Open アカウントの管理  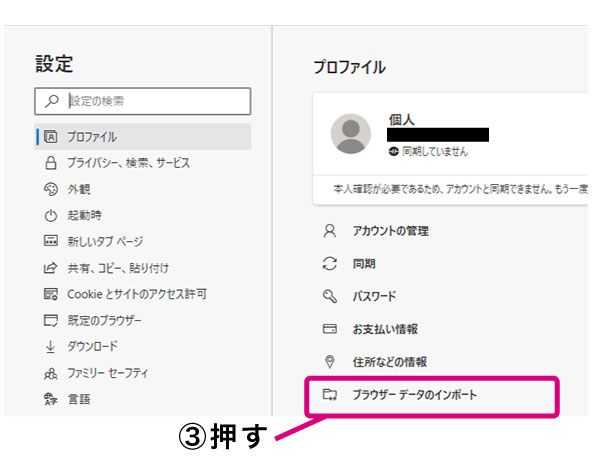(x=391, y=231)
